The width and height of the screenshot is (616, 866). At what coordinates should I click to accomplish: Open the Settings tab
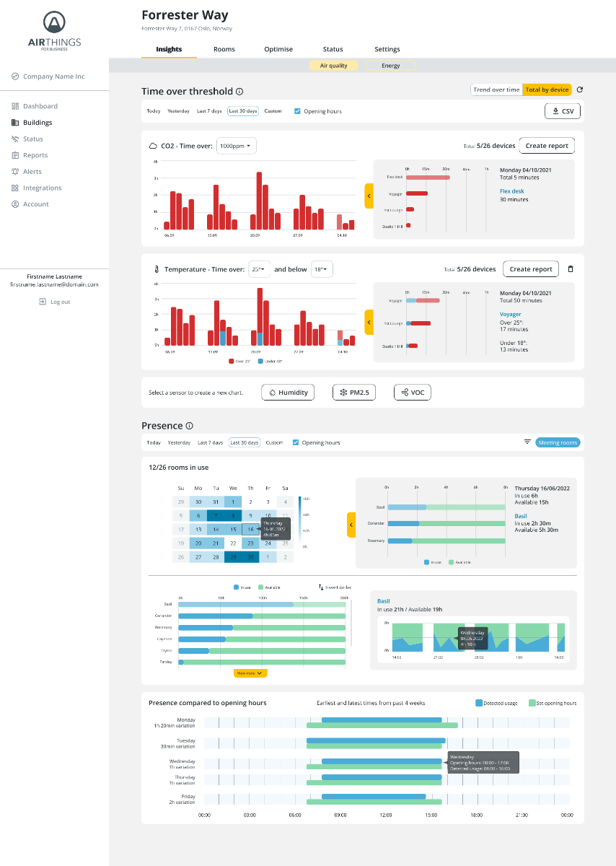coord(387,49)
